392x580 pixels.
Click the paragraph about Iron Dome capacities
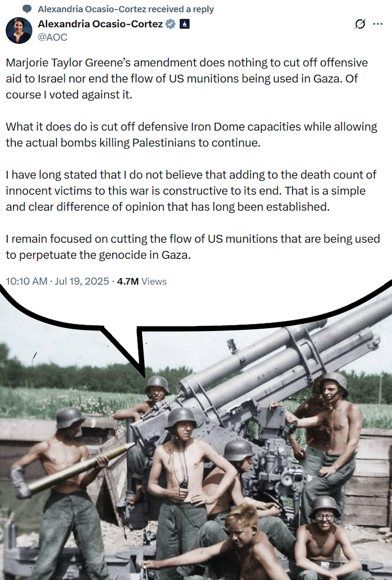click(x=191, y=135)
